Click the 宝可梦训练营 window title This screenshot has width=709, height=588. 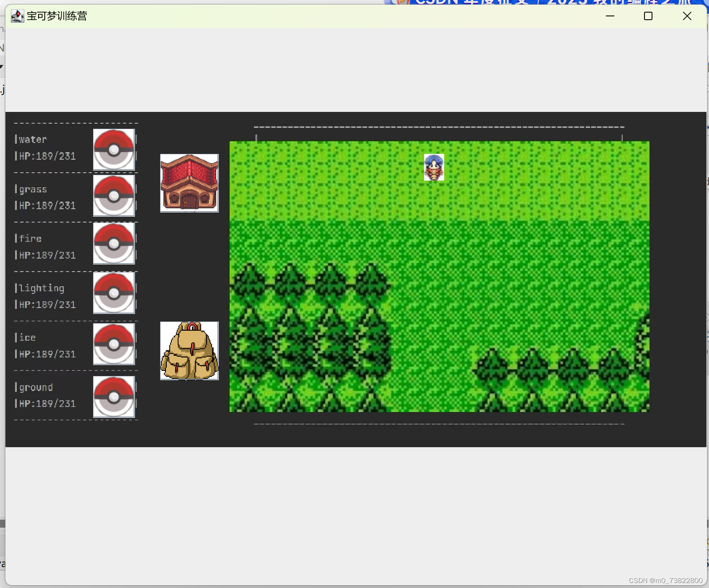point(57,16)
